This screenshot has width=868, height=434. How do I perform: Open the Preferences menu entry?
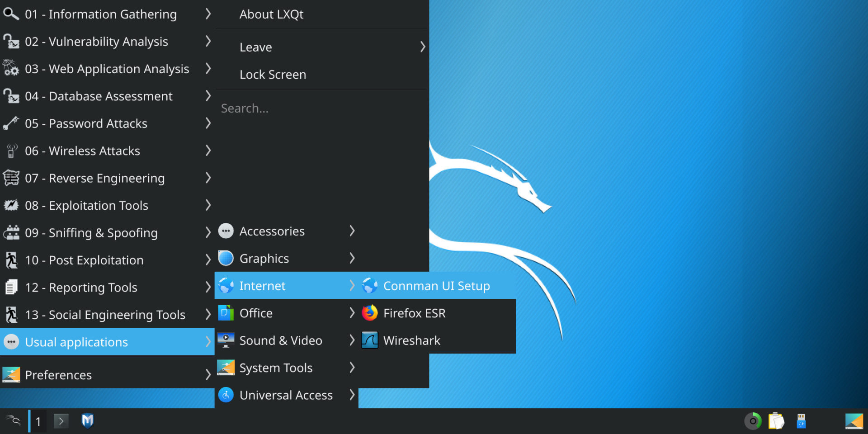tap(59, 375)
